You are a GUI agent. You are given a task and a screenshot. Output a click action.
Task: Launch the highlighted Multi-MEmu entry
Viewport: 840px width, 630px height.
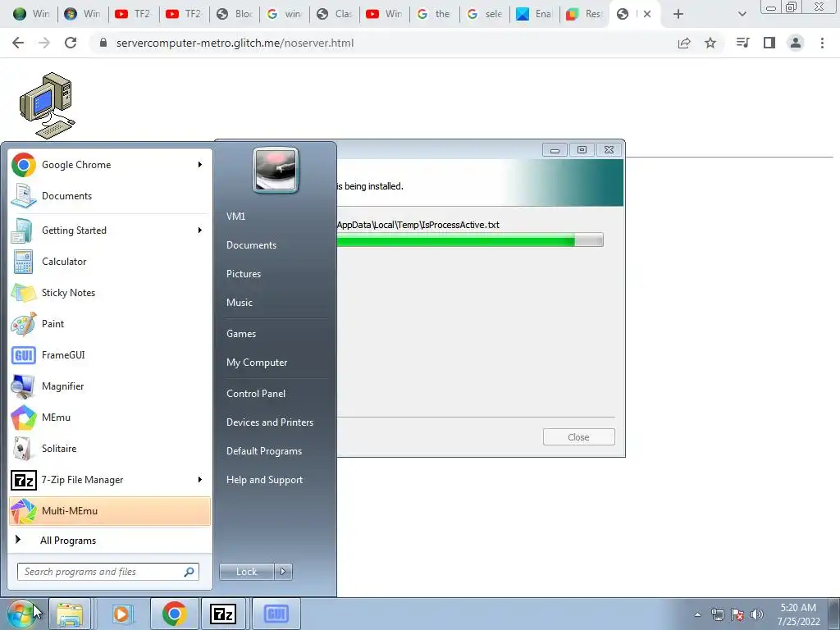110,510
